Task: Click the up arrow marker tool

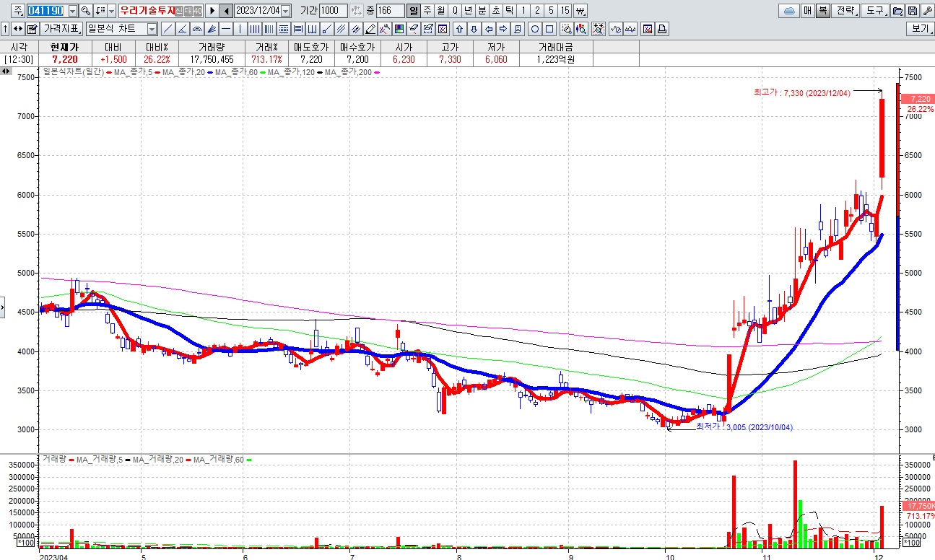Action: click(459, 29)
